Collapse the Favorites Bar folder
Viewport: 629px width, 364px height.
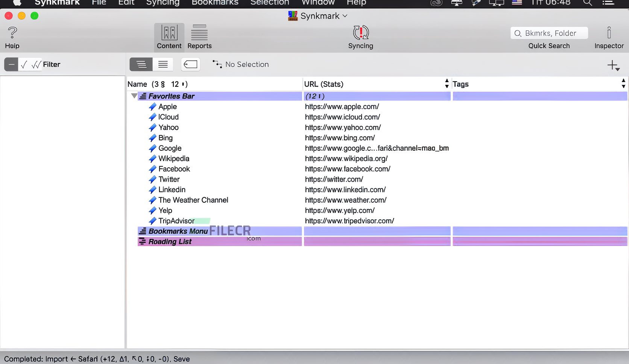[134, 96]
